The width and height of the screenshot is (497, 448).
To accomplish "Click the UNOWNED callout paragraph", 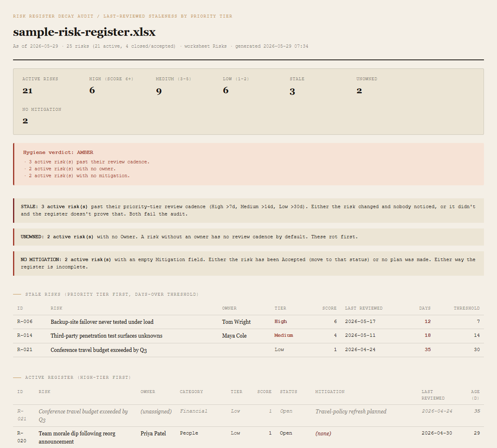I will click(x=248, y=237).
